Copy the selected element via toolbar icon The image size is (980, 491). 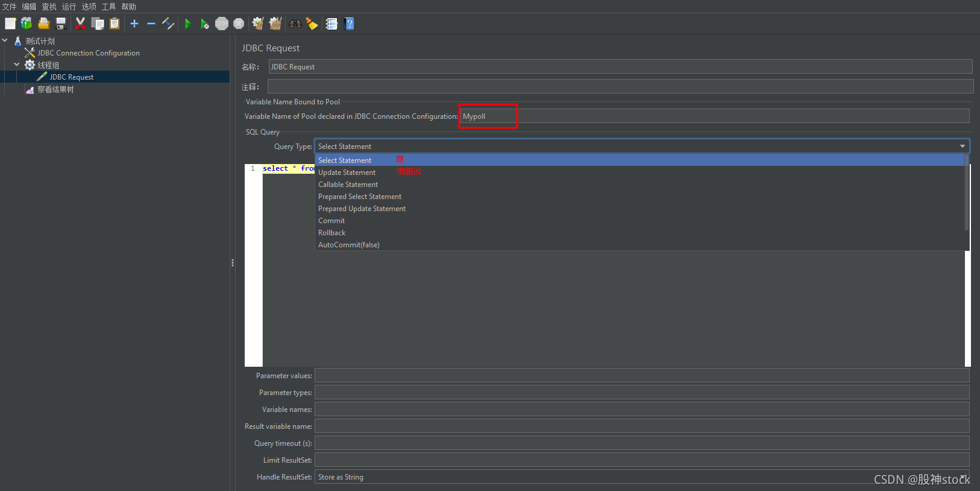(x=98, y=24)
